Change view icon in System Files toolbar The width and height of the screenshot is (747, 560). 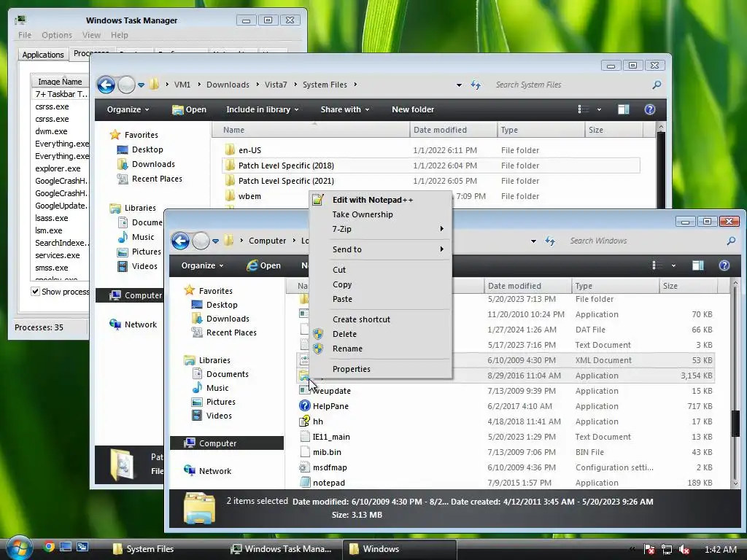[584, 109]
